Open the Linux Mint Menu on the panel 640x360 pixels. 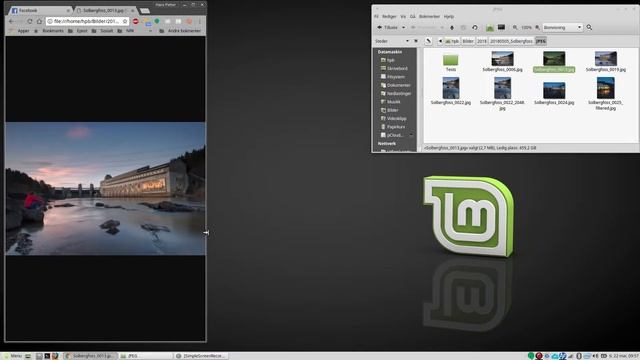coord(13,356)
